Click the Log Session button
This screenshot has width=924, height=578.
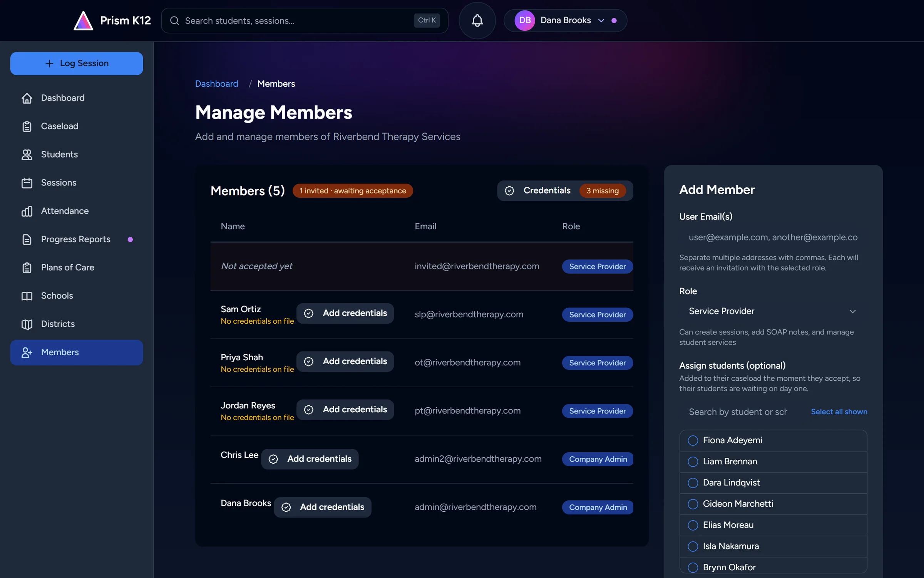click(77, 63)
